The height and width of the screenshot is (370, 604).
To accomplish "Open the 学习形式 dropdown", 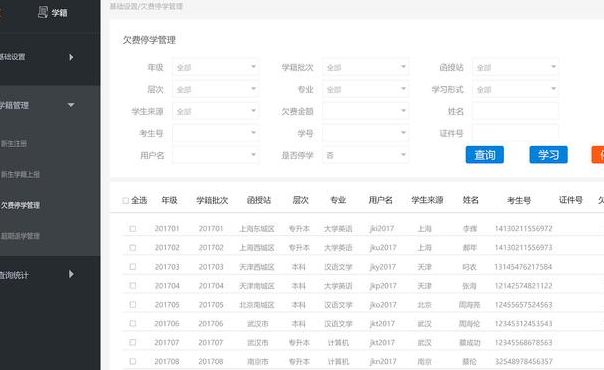I will point(515,89).
